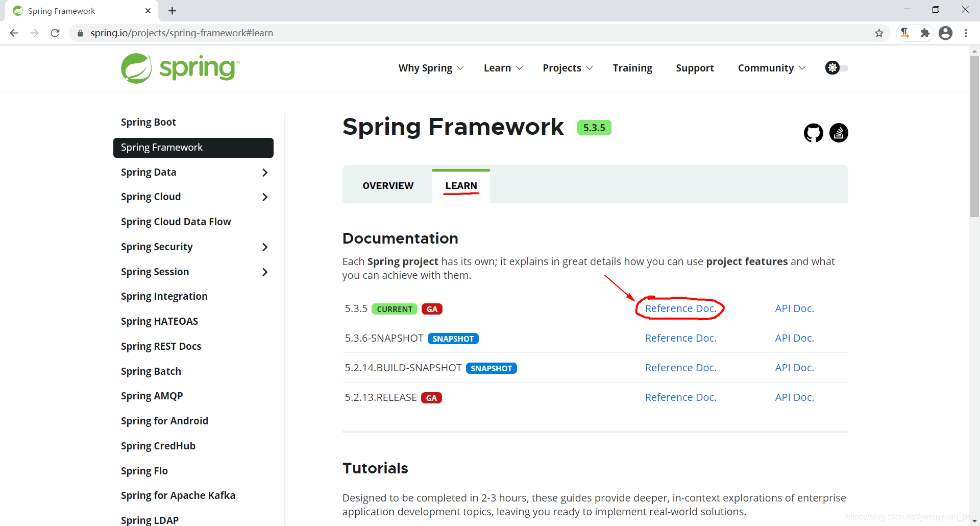
Task: Open Spring Cloud Data Flow project
Action: point(176,222)
